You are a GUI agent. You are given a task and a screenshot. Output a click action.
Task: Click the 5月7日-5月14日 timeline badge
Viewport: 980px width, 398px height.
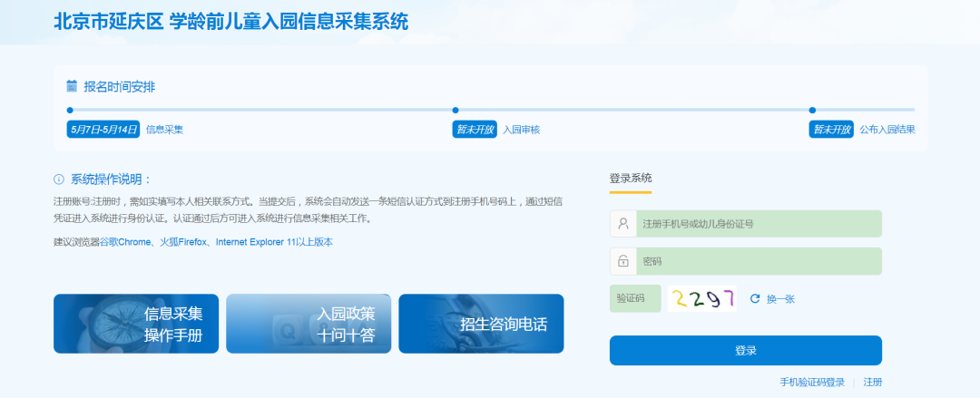click(x=103, y=130)
